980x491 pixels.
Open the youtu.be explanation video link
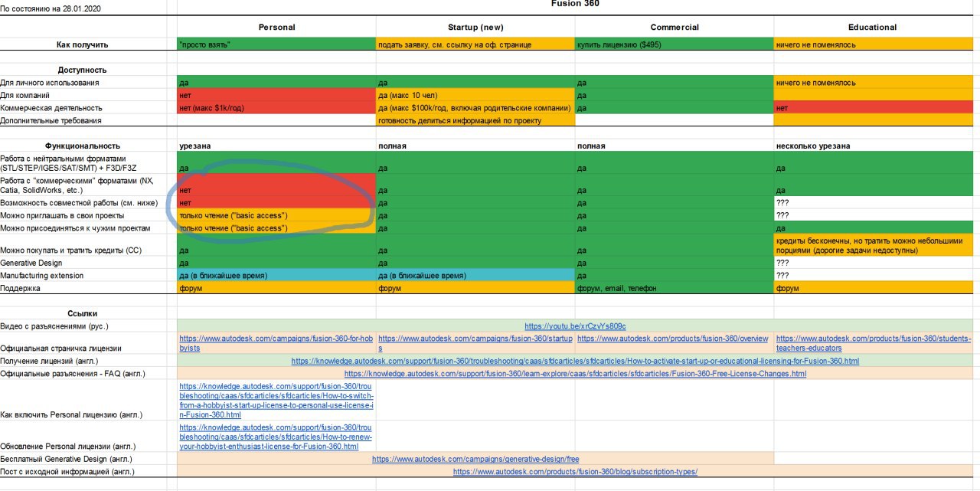[575, 326]
